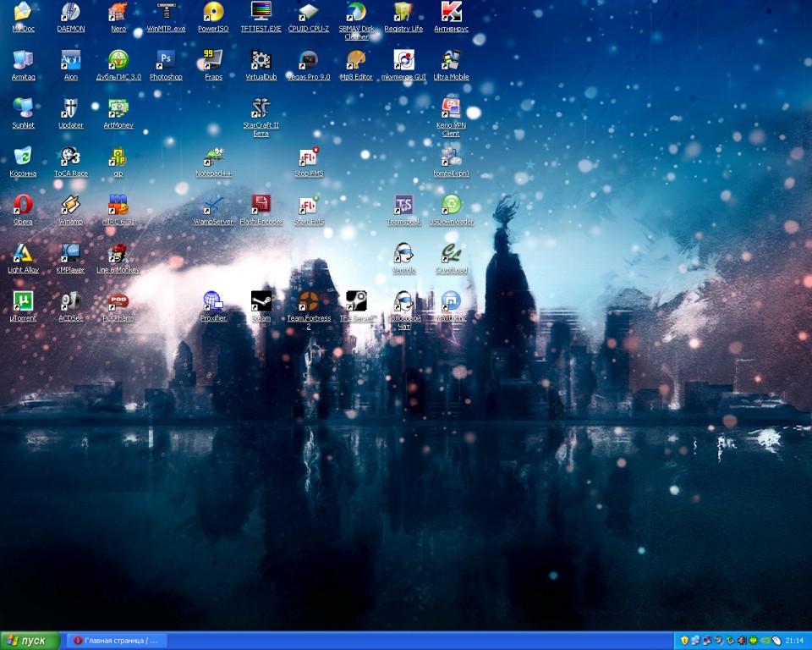Screen dimensions: 812x650
Task: Select the µTorrent desktop icon
Action: coord(24,301)
